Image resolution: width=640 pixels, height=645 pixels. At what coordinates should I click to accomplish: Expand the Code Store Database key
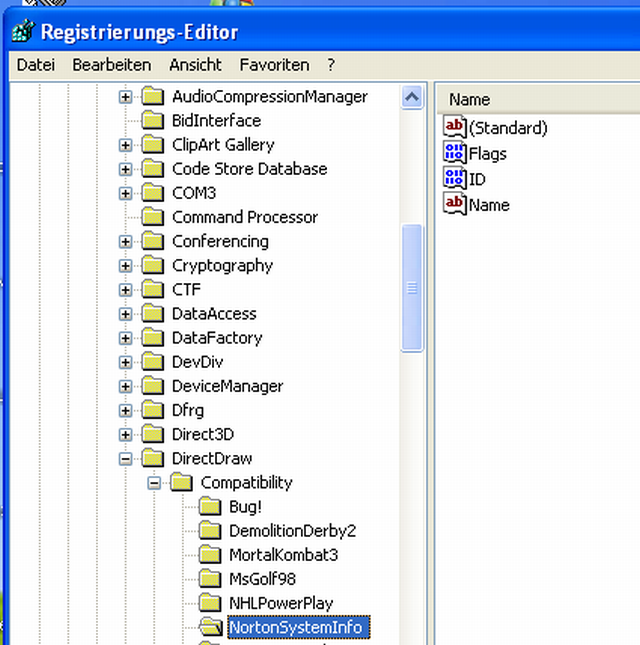tap(125, 169)
